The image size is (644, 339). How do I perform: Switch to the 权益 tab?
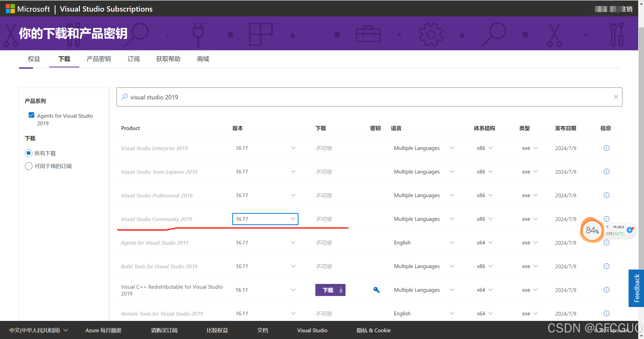pyautogui.click(x=34, y=59)
